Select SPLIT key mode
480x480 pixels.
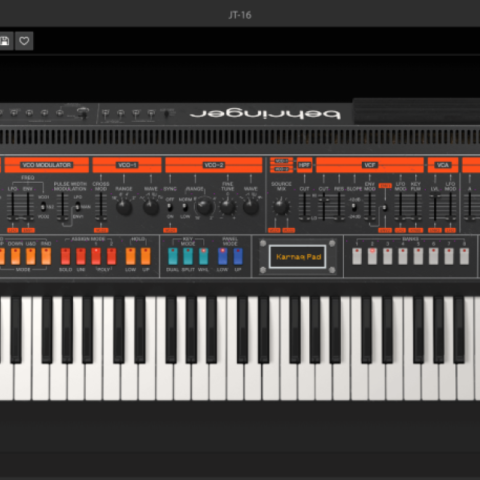(188, 256)
